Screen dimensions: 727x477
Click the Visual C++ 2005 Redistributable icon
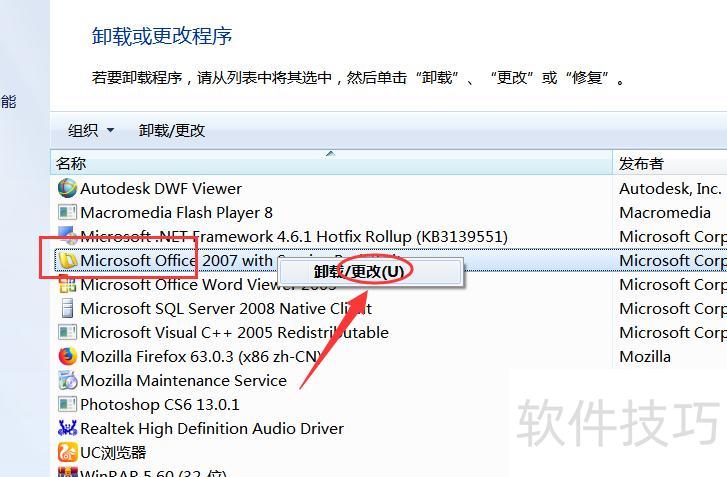click(67, 332)
